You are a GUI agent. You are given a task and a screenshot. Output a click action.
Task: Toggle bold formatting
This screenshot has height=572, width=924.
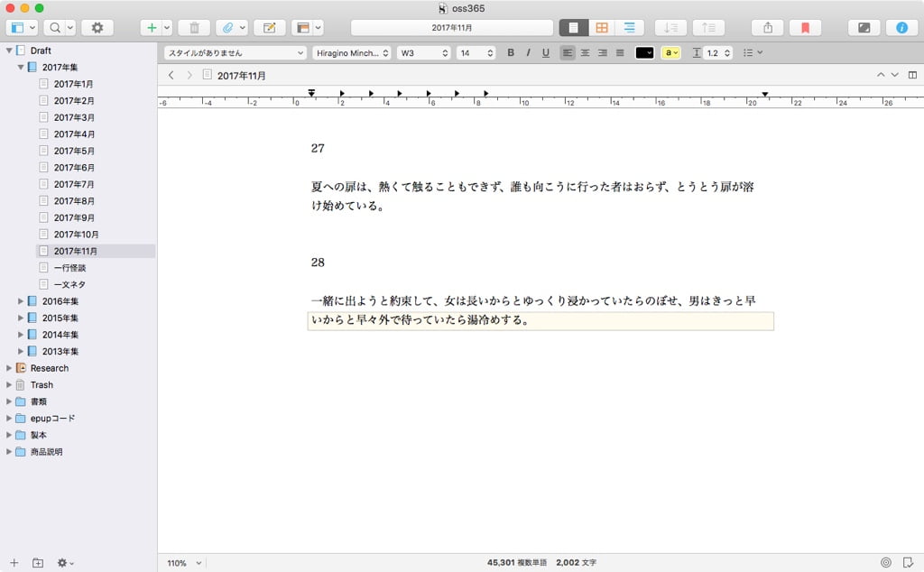(x=511, y=53)
